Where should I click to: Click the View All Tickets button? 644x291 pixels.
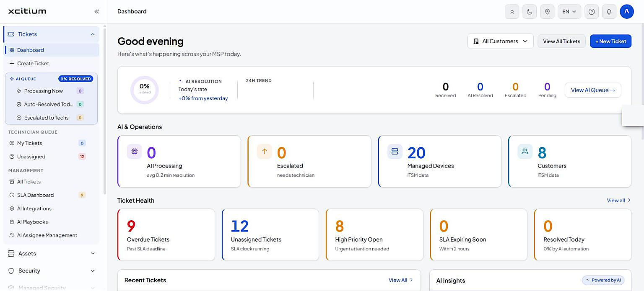point(561,41)
